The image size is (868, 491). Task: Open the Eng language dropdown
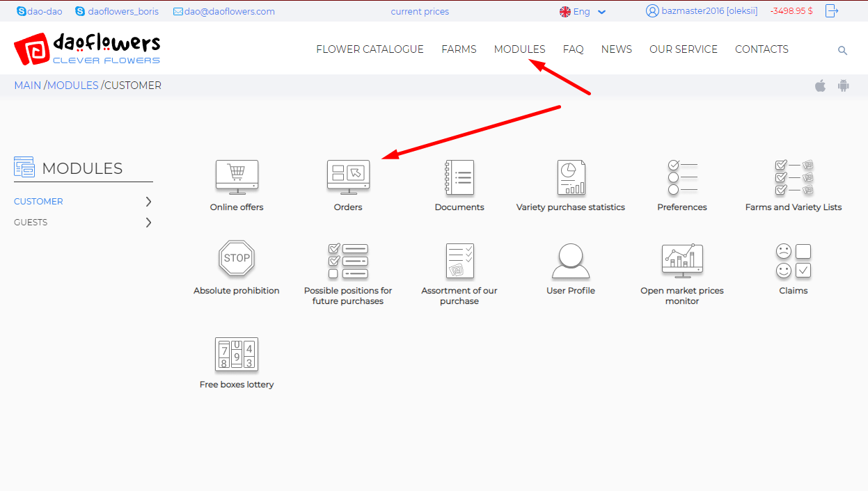click(x=583, y=12)
